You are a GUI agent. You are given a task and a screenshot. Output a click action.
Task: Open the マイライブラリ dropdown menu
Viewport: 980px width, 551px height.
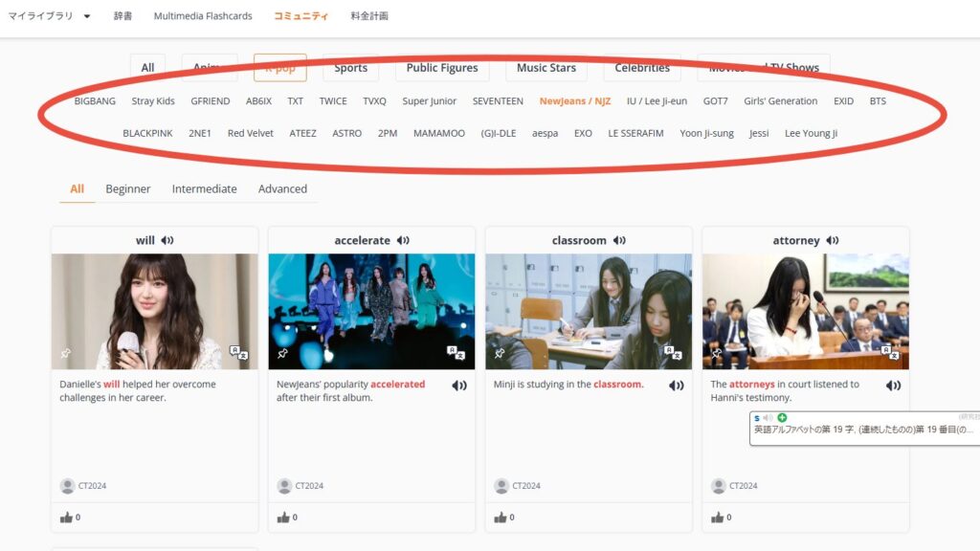click(x=50, y=15)
